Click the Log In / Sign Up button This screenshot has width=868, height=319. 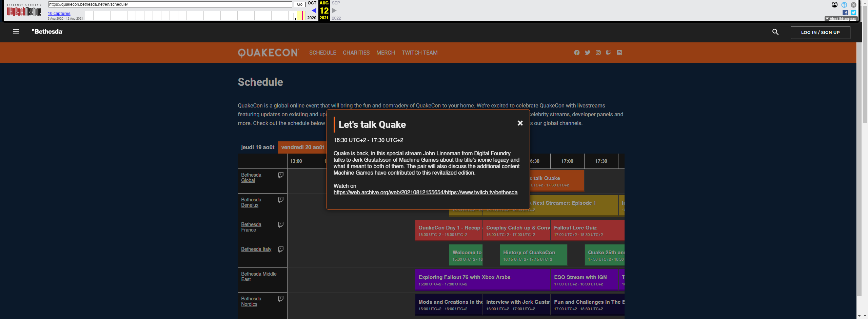click(x=820, y=33)
